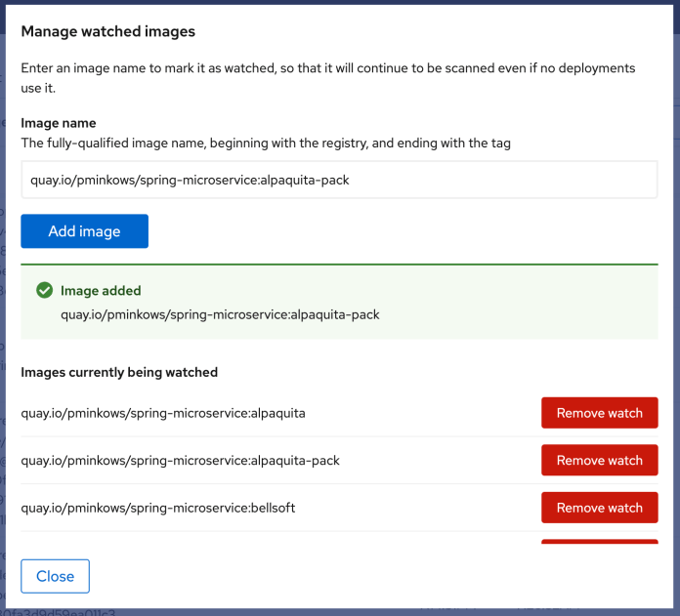
Task: Remove watch for spring-microservice:alpaquita-pack image
Action: tap(599, 461)
